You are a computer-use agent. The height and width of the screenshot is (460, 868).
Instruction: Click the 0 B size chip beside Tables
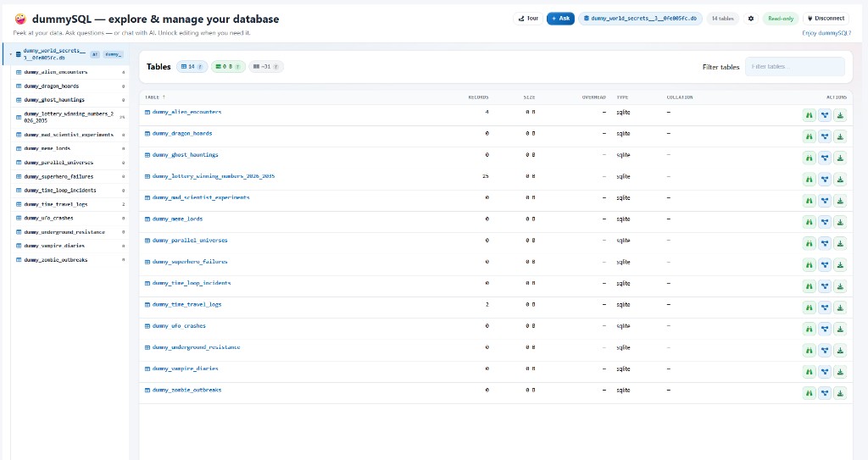(227, 66)
